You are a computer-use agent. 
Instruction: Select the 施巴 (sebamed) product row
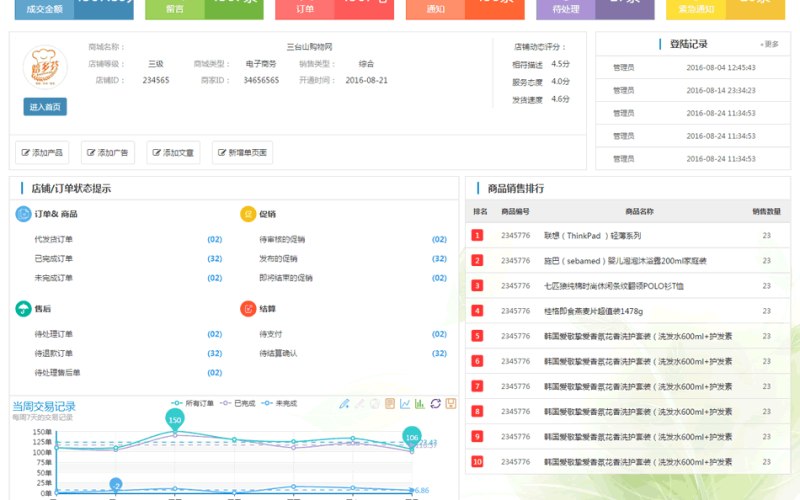pyautogui.click(x=628, y=261)
